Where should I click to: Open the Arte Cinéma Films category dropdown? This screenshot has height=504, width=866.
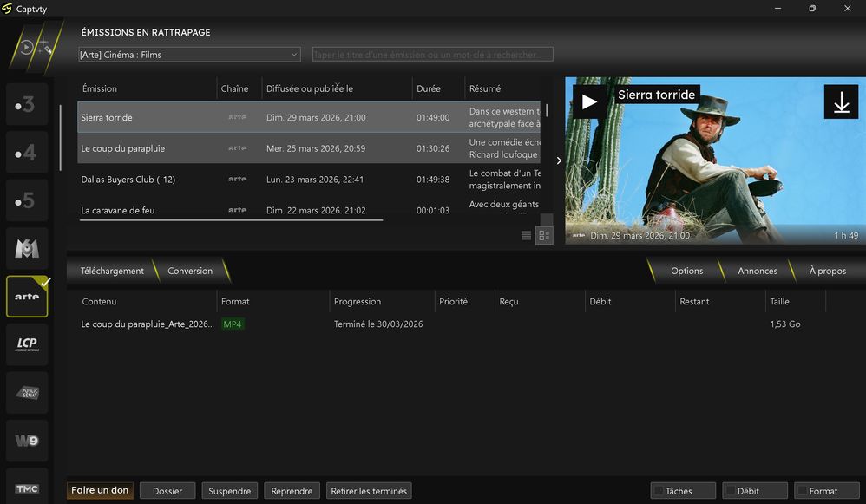click(189, 55)
